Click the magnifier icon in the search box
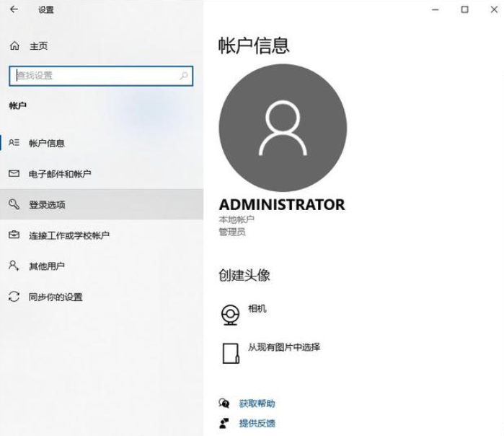The height and width of the screenshot is (436, 504). [184, 75]
